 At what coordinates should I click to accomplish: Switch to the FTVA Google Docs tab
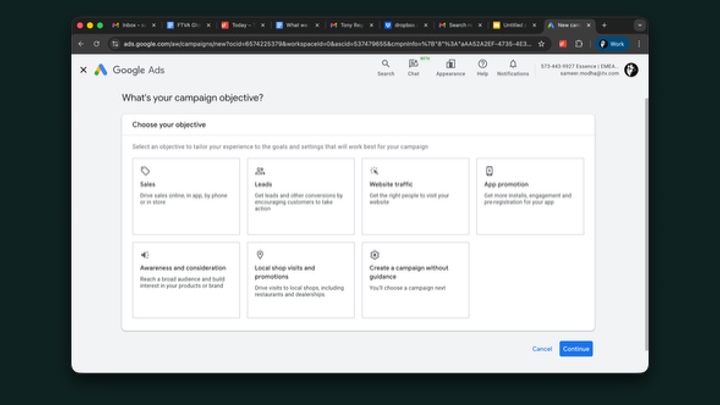click(x=188, y=25)
